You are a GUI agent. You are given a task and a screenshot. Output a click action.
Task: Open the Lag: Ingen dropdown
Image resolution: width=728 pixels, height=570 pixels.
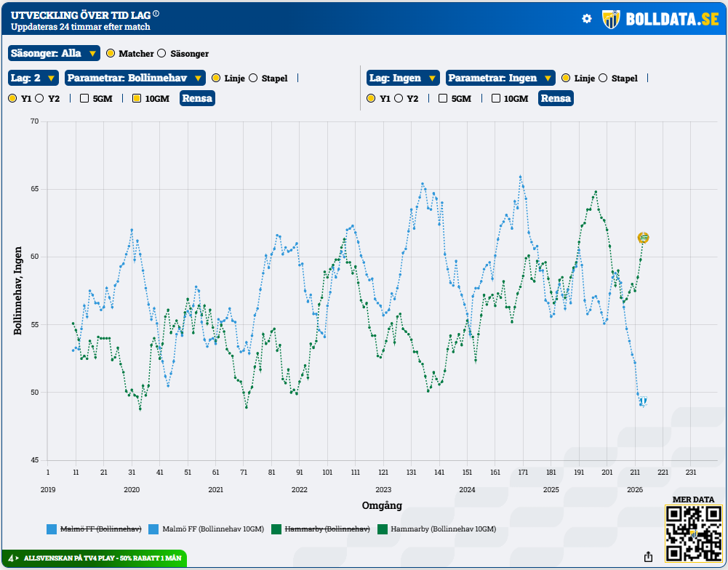403,79
